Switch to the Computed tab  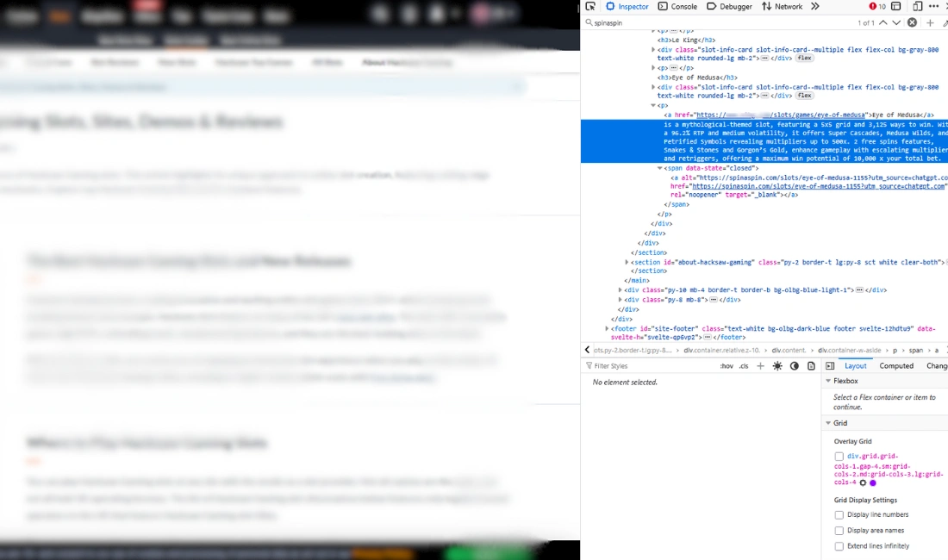[896, 365]
